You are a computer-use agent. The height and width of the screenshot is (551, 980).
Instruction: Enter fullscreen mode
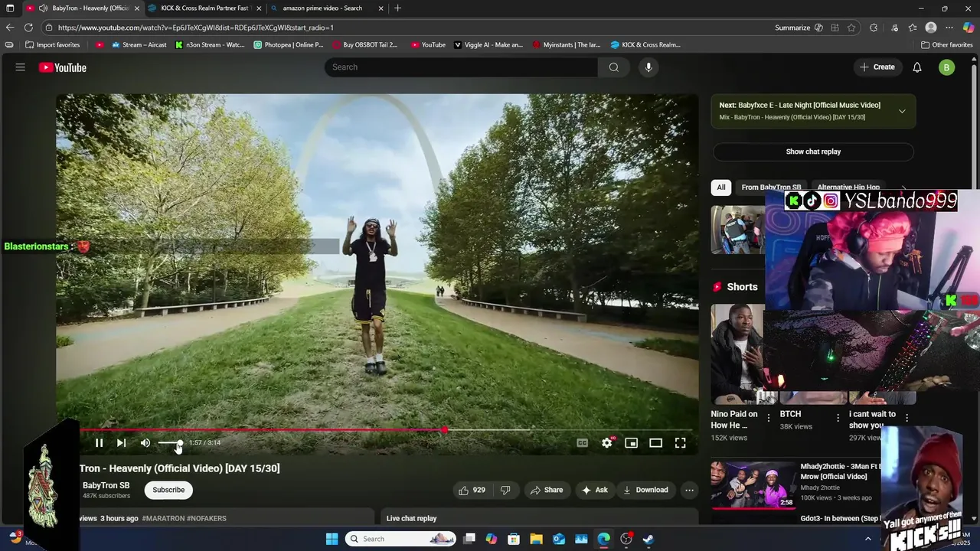680,443
